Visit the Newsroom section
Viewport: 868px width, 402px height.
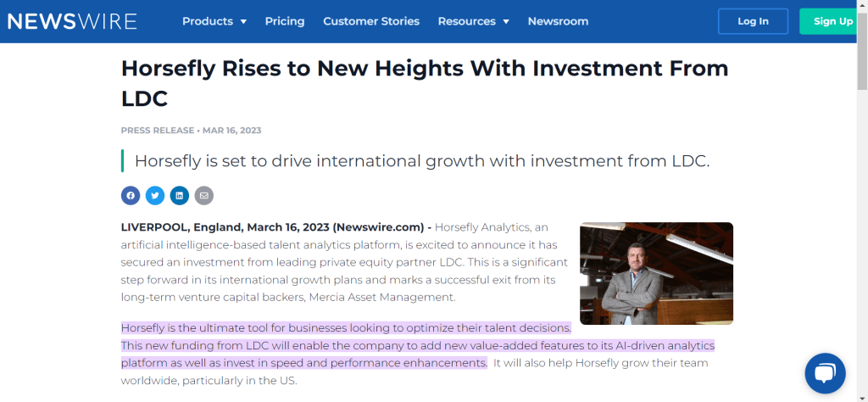tap(558, 21)
